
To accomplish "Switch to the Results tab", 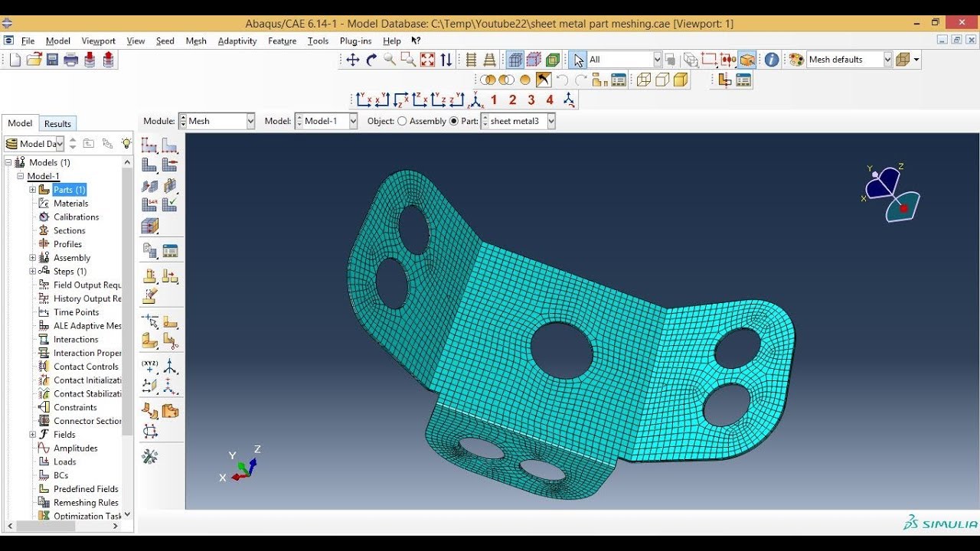I will tap(57, 123).
